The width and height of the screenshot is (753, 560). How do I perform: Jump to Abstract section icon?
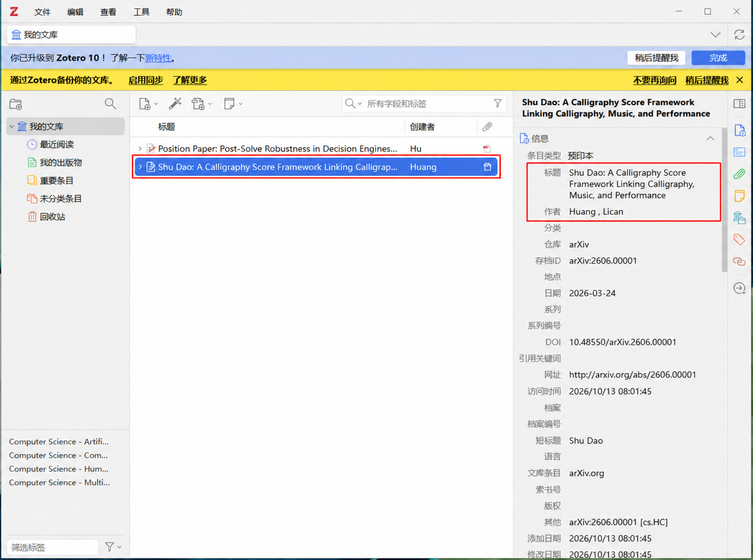point(739,152)
